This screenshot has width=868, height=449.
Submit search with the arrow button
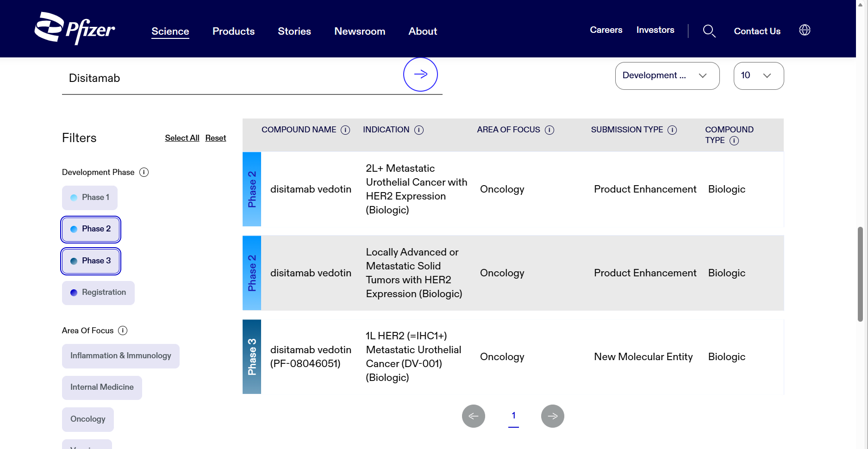coord(420,75)
